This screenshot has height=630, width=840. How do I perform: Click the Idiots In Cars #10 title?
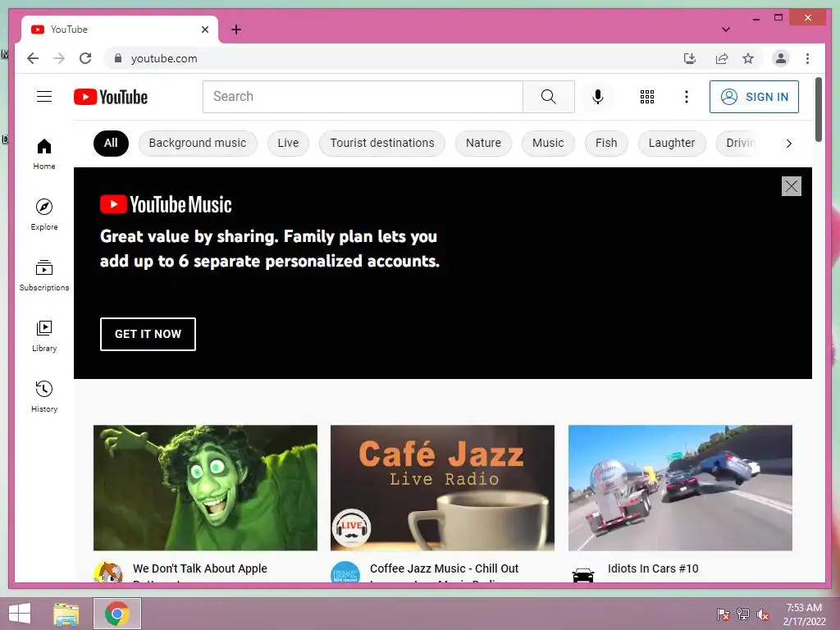653,568
